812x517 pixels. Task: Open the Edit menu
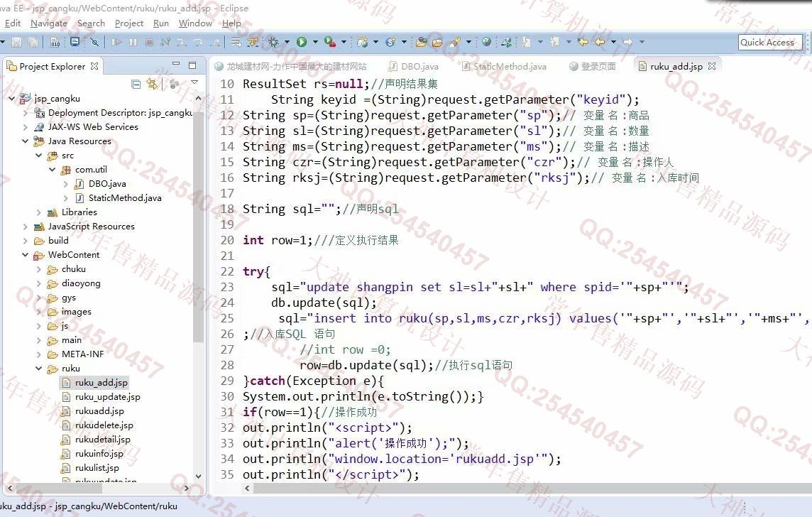[13, 23]
